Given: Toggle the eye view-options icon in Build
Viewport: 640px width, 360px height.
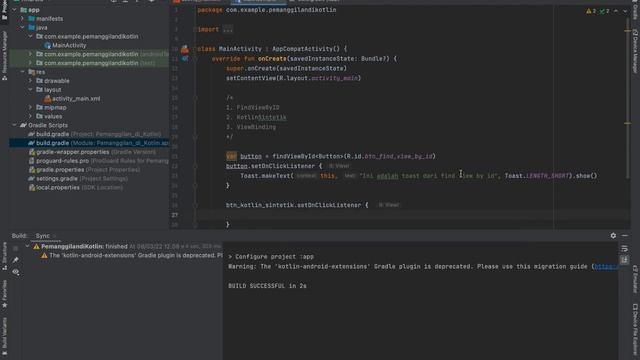Looking at the screenshot, I should pos(16,272).
